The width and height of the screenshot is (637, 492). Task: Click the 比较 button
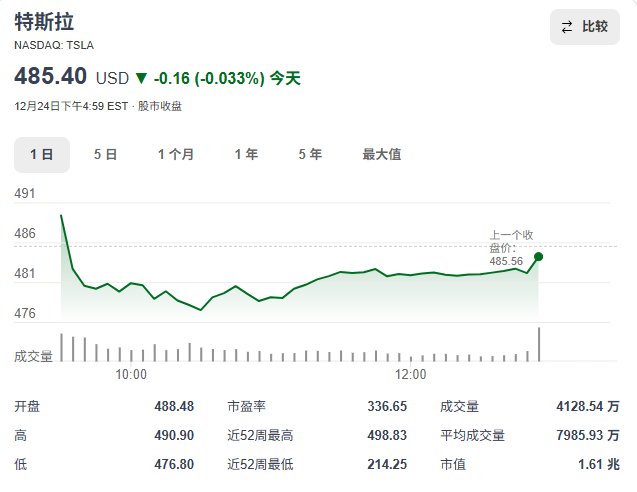click(x=584, y=27)
